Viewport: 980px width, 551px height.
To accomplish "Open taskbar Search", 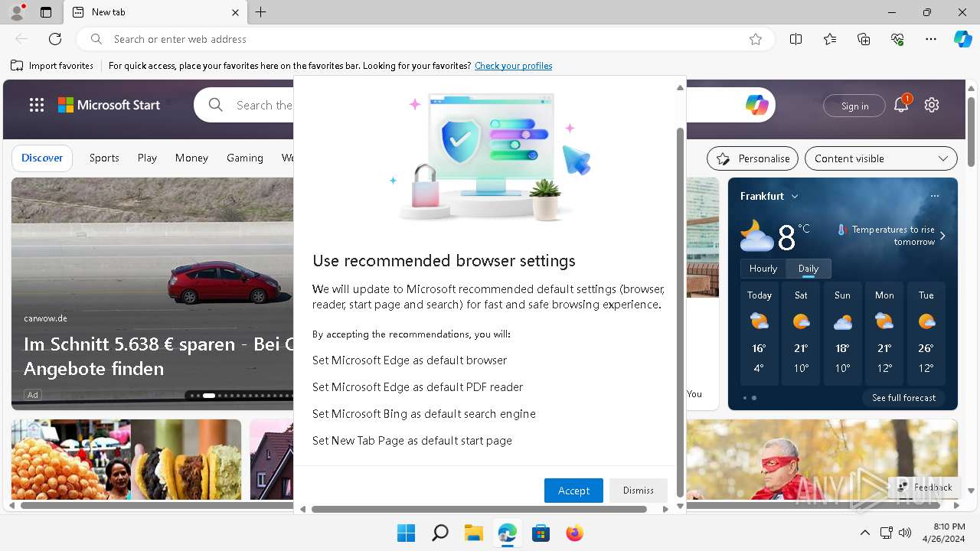I will tap(439, 533).
